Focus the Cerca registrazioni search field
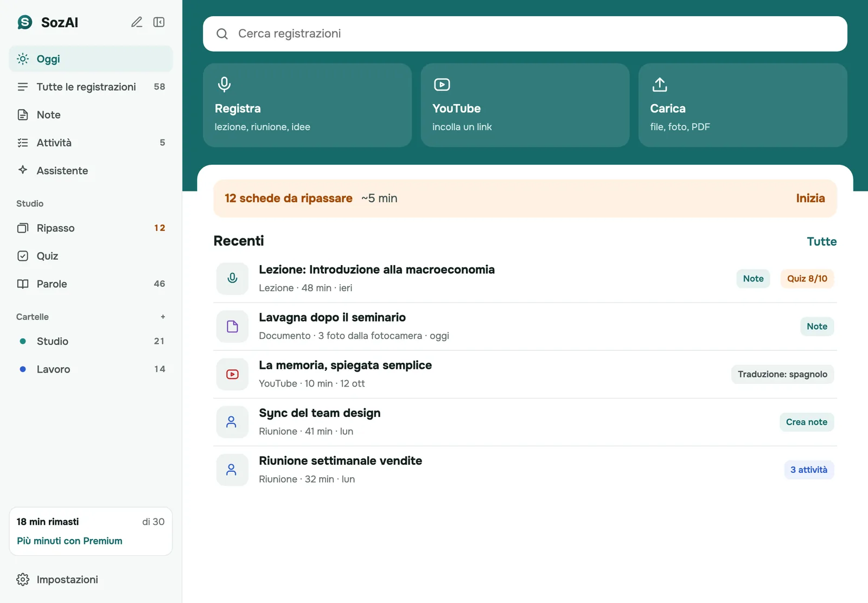The width and height of the screenshot is (868, 603). coord(525,34)
